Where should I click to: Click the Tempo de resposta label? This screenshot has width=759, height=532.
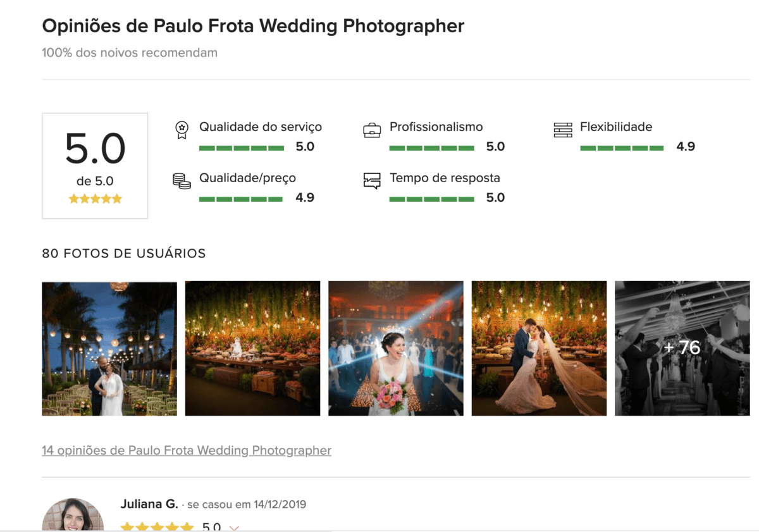pyautogui.click(x=445, y=178)
